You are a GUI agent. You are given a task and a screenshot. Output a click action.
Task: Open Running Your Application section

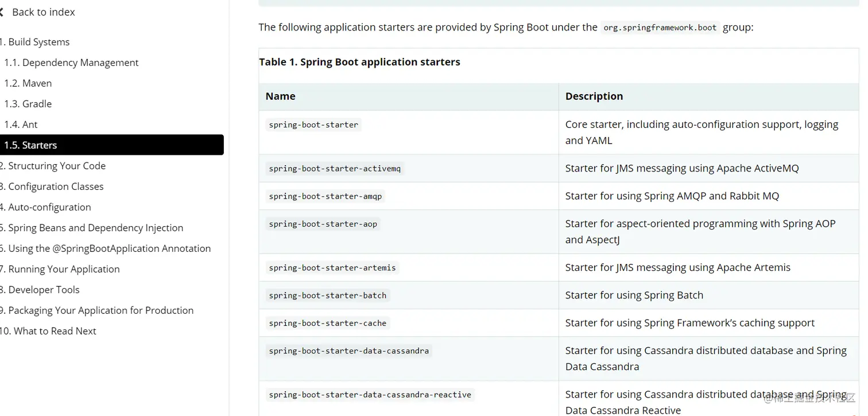click(x=60, y=269)
